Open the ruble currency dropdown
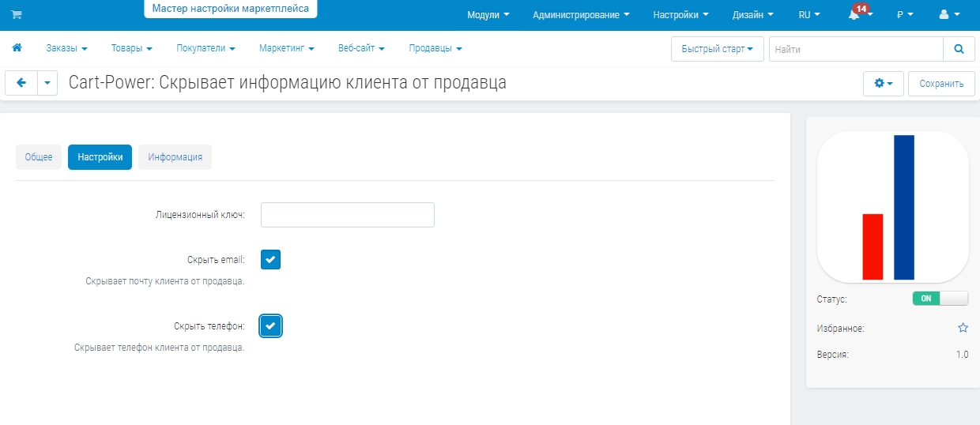Image resolution: width=980 pixels, height=425 pixels. (904, 14)
